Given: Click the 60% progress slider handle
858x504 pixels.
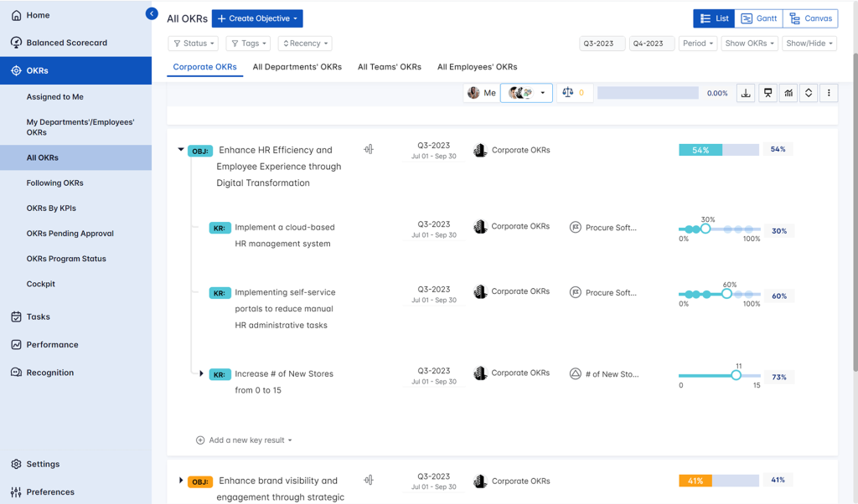Looking at the screenshot, I should point(726,294).
